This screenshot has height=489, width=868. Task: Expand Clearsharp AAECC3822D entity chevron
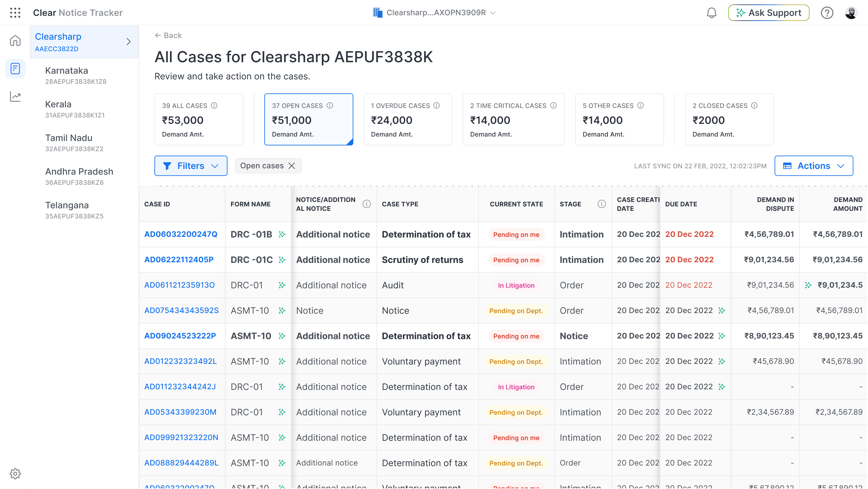tap(128, 42)
